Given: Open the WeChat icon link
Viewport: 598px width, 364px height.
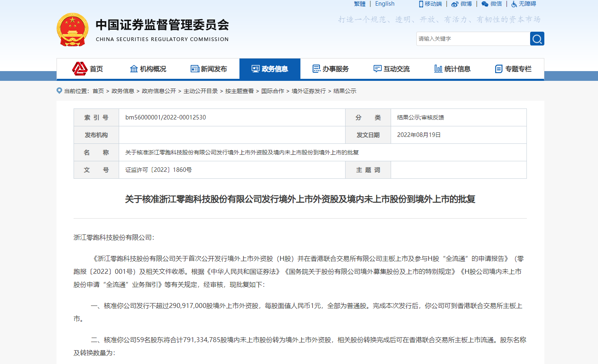Looking at the screenshot, I should click(x=485, y=4).
